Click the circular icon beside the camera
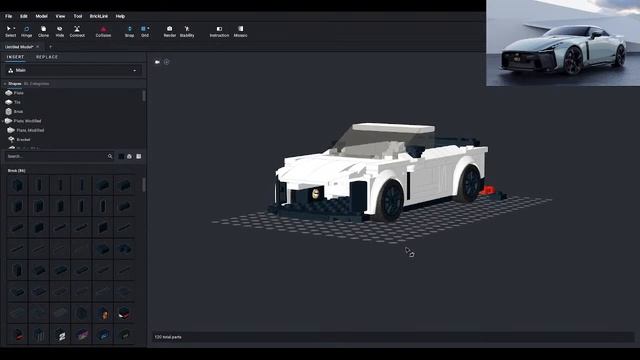640x360 pixels. (x=166, y=62)
